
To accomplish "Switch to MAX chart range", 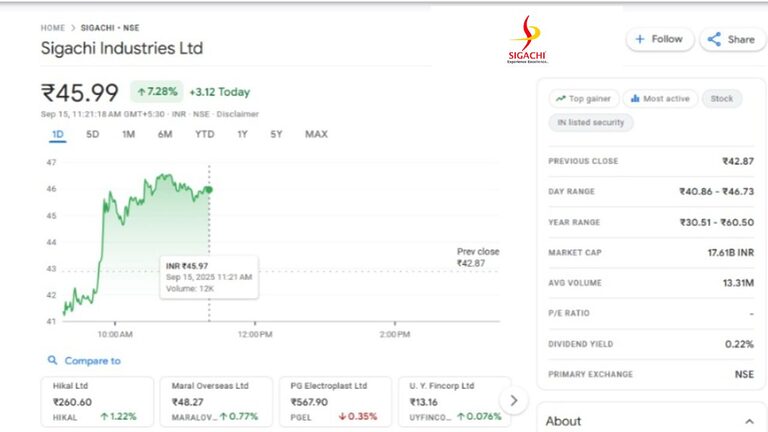I will (316, 134).
